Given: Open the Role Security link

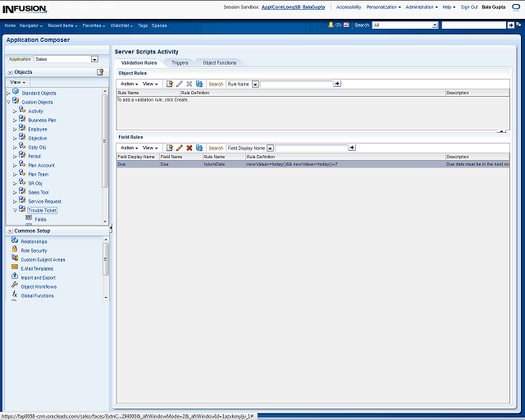Looking at the screenshot, I should (34, 250).
